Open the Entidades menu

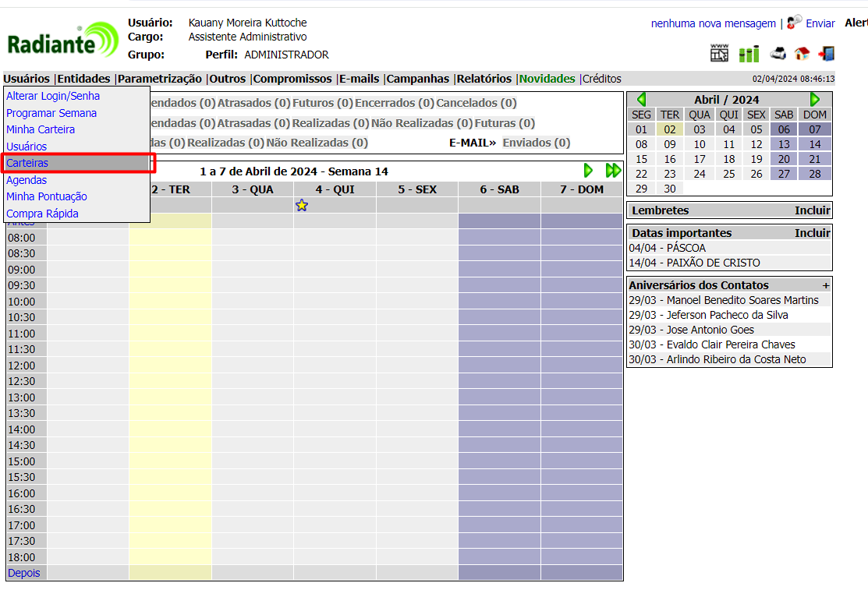(84, 79)
